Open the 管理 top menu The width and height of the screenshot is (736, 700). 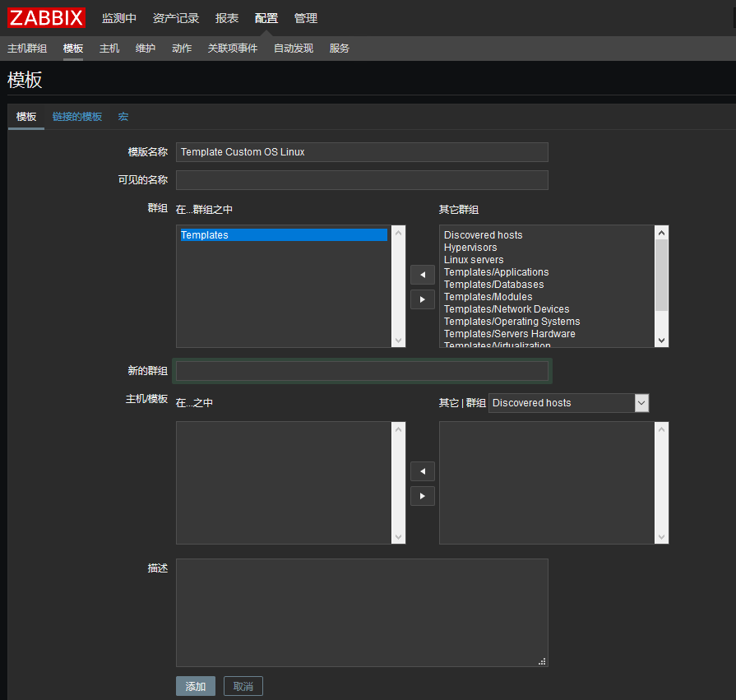pyautogui.click(x=306, y=18)
